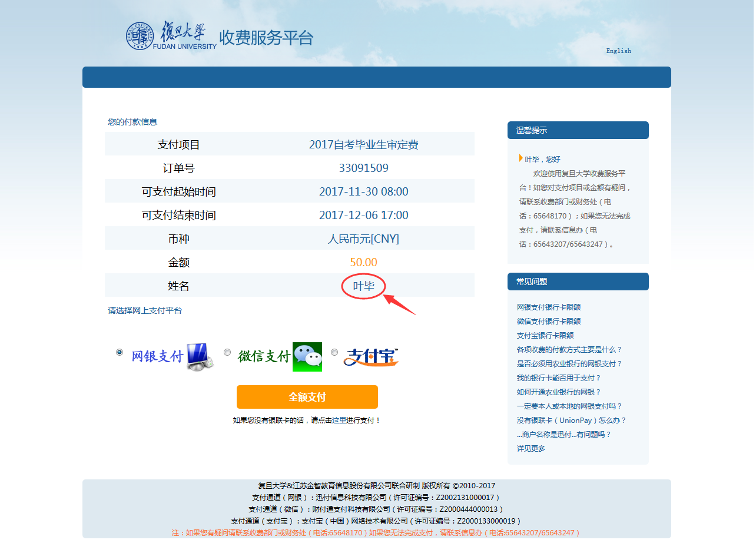Click the 支付宝 Alipay logo

pyautogui.click(x=371, y=357)
